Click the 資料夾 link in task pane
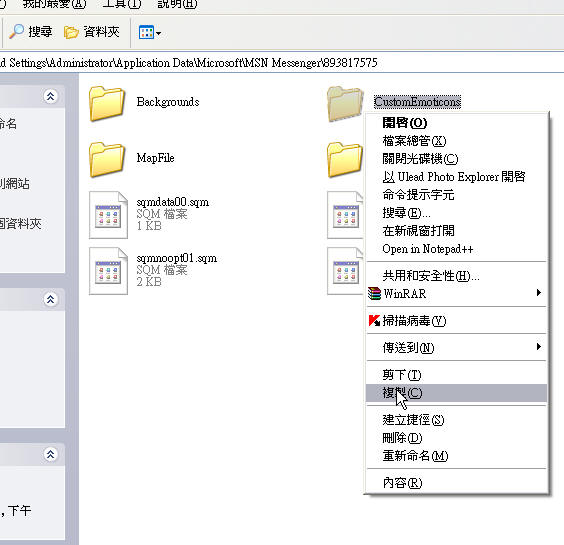Image resolution: width=564 pixels, height=545 pixels. point(21,224)
